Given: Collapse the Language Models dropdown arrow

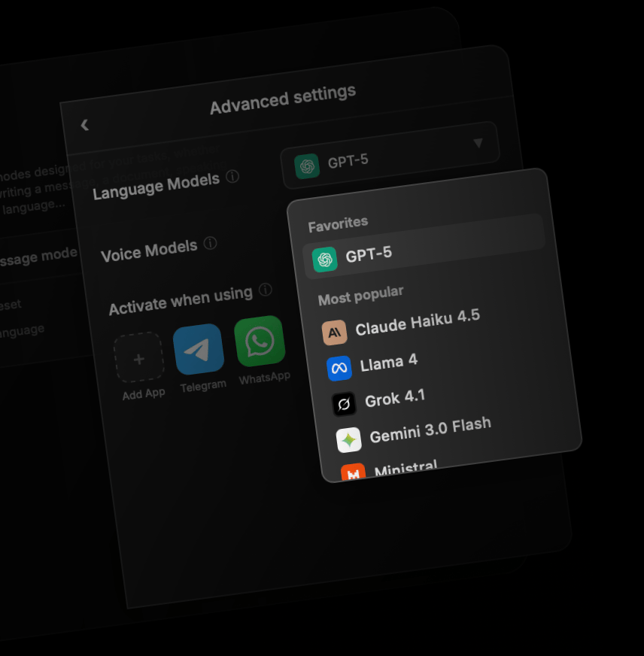Looking at the screenshot, I should click(478, 143).
